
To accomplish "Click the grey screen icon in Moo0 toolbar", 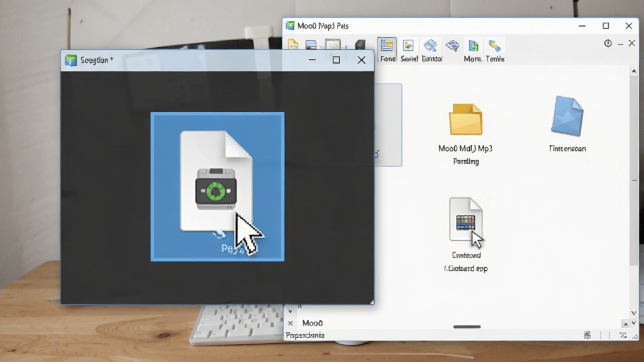I will tap(333, 45).
